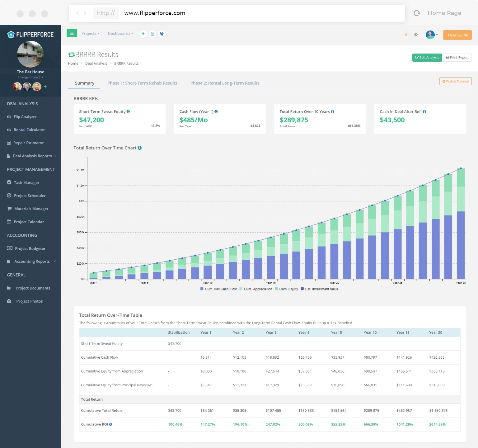Open the Deal Analysis breadcrumb link
The width and height of the screenshot is (478, 448).
coord(96,63)
